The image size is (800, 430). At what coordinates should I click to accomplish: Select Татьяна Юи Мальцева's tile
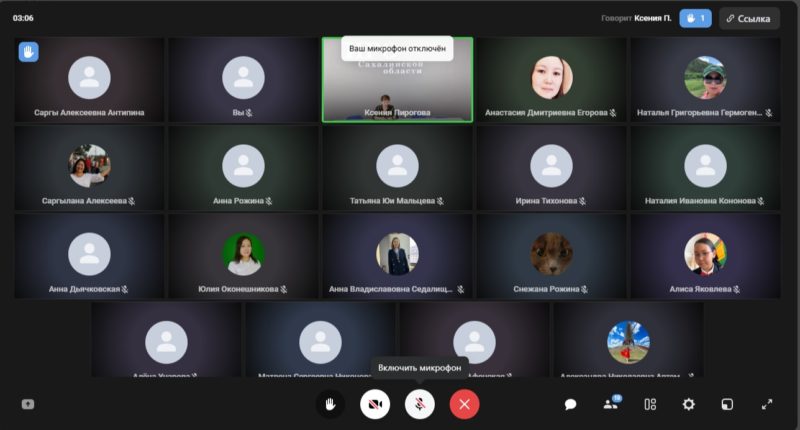pos(397,168)
